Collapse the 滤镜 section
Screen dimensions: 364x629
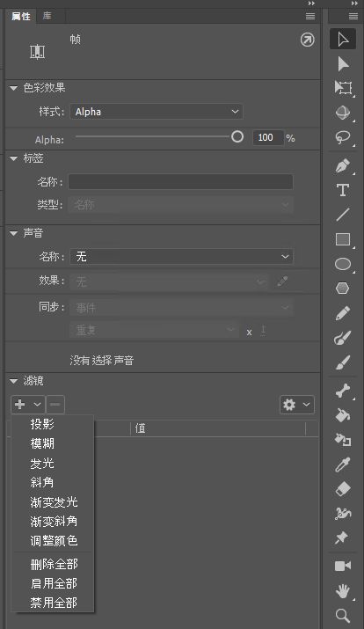click(14, 381)
